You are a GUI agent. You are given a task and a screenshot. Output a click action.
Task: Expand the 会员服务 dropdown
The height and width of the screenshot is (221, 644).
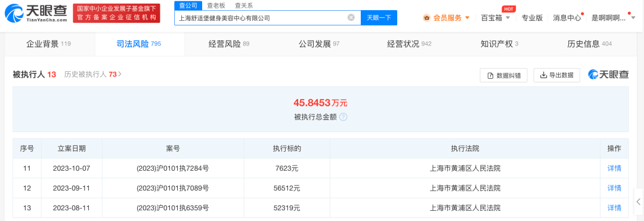tap(467, 18)
